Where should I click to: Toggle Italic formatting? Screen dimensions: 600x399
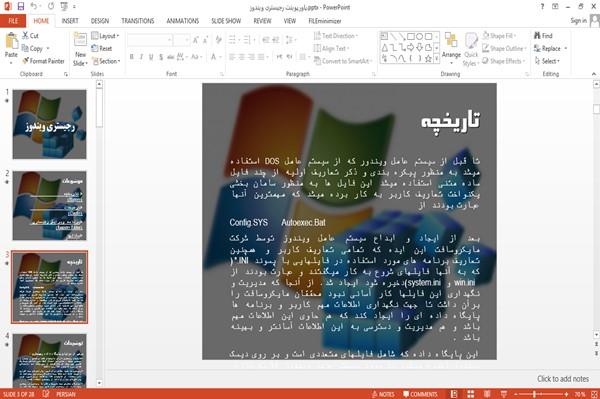tap(141, 57)
